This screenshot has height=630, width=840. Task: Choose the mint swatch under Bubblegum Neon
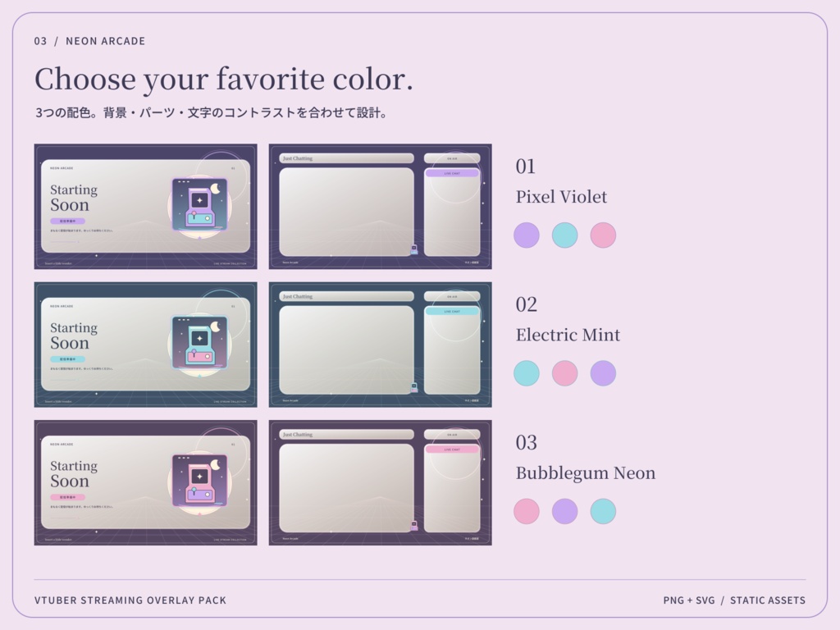click(x=603, y=512)
